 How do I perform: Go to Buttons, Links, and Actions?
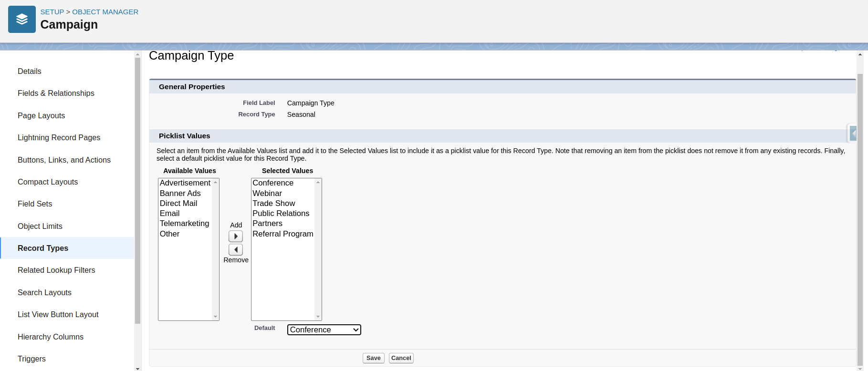click(x=64, y=160)
